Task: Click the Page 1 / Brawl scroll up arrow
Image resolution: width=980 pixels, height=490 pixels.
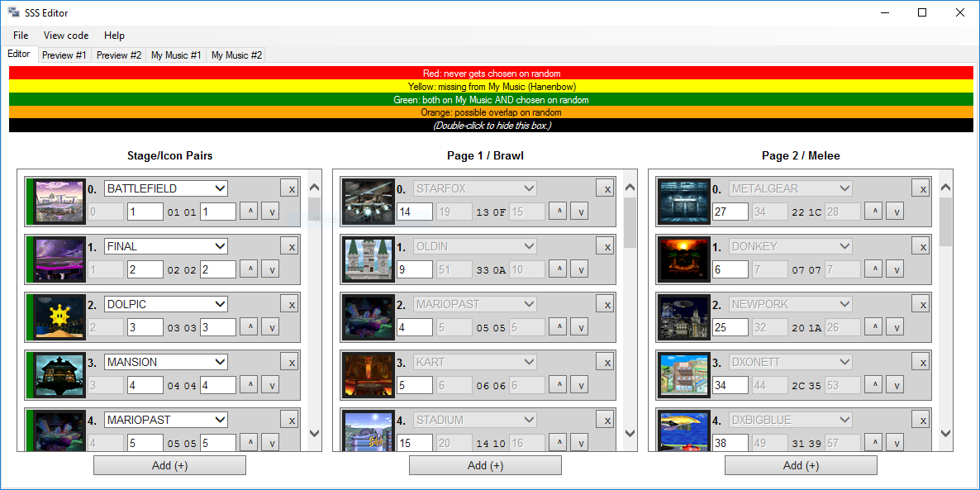Action: tap(630, 188)
